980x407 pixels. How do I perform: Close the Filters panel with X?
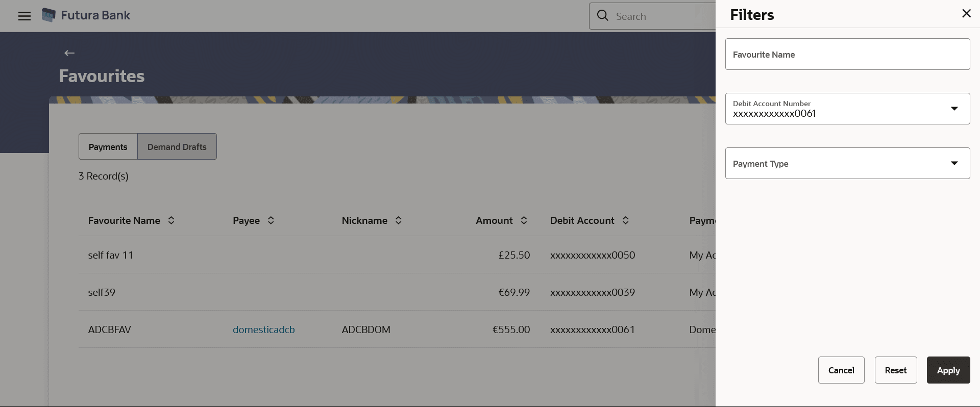pyautogui.click(x=966, y=14)
